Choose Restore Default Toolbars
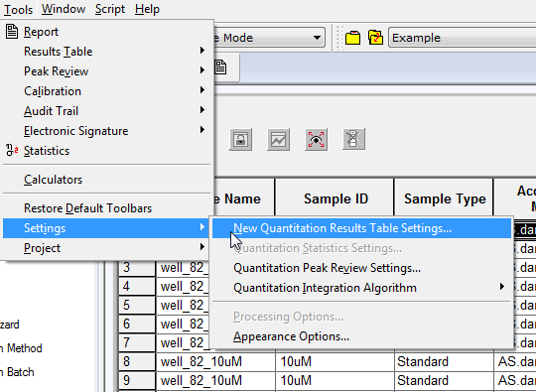Image resolution: width=536 pixels, height=392 pixels. (106, 208)
